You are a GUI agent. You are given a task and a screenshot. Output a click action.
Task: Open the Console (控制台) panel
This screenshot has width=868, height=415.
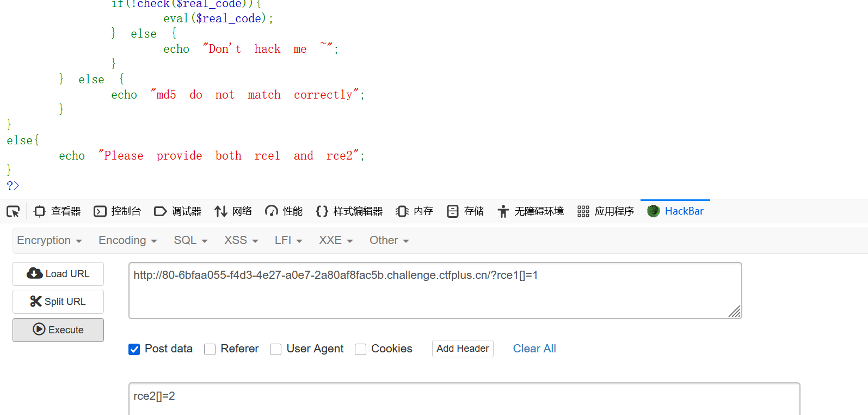tap(118, 211)
